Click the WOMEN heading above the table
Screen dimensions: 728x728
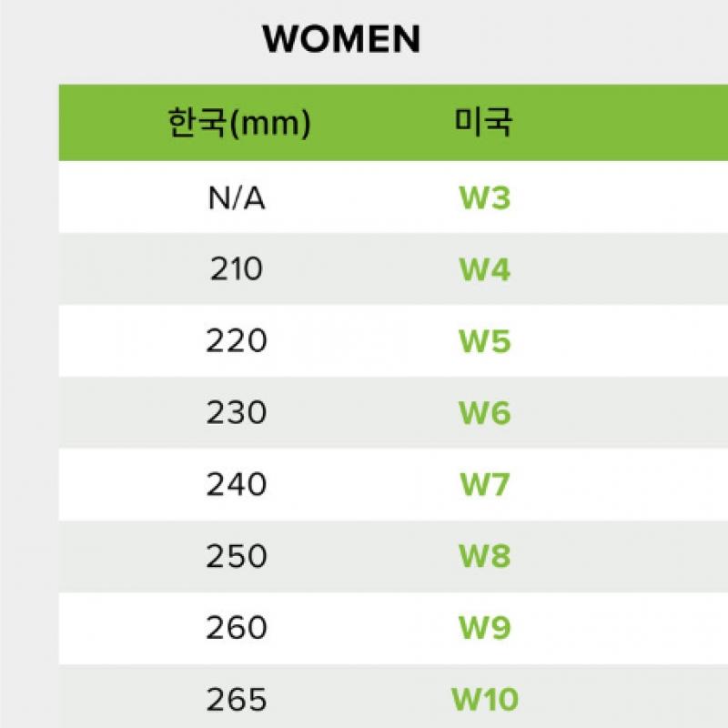(341, 39)
